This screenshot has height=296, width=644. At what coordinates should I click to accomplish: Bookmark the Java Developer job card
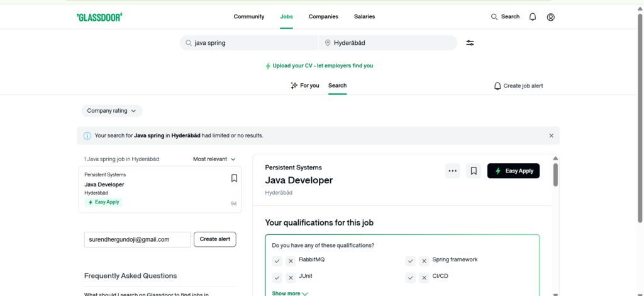[x=234, y=178]
